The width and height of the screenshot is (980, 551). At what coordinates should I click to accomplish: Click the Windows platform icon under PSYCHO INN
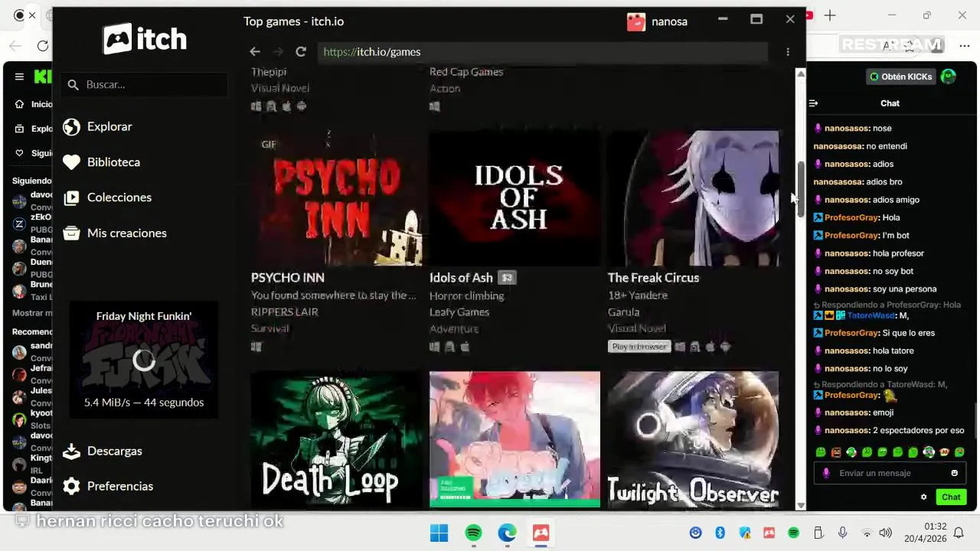click(x=256, y=347)
